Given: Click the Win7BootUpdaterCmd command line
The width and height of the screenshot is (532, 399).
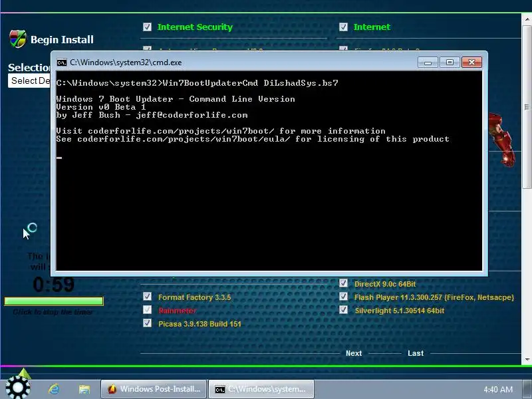Looking at the screenshot, I should point(197,83).
